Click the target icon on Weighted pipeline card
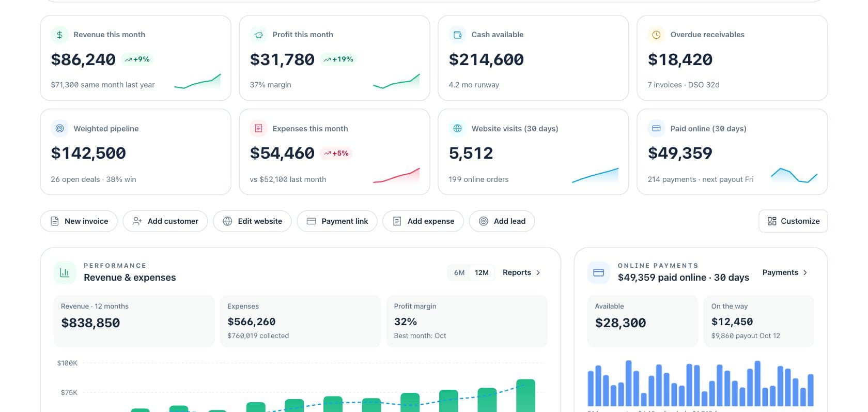 59,128
